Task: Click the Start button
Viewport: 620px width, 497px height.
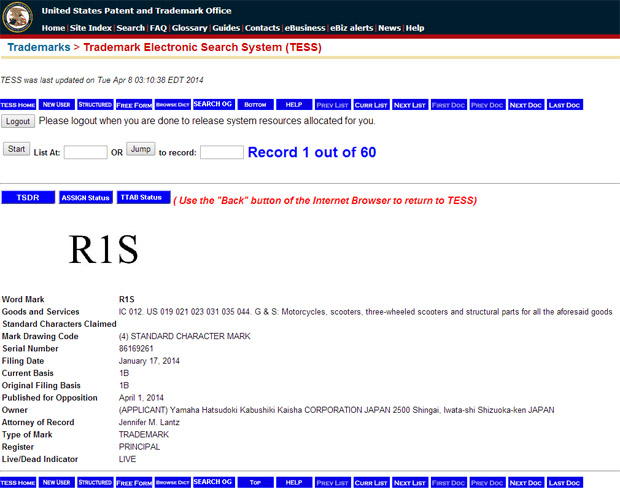Action: (16, 149)
